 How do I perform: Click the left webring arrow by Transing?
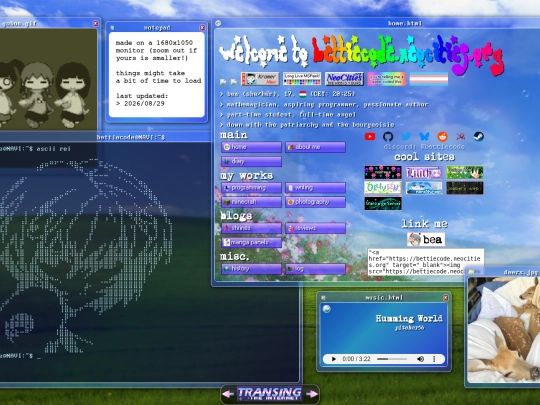tap(228, 394)
